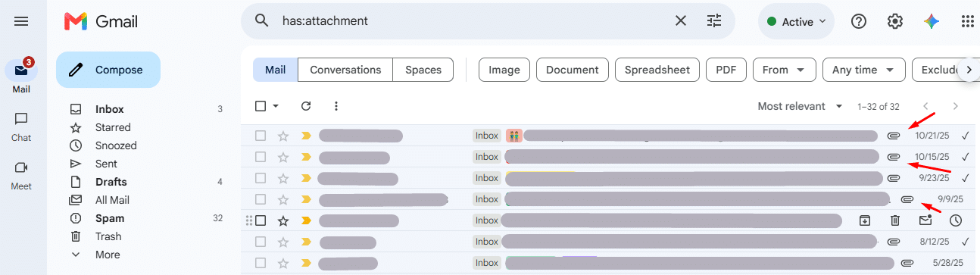The image size is (980, 275).
Task: Open the Most relevant sort dropdown
Action: point(801,106)
